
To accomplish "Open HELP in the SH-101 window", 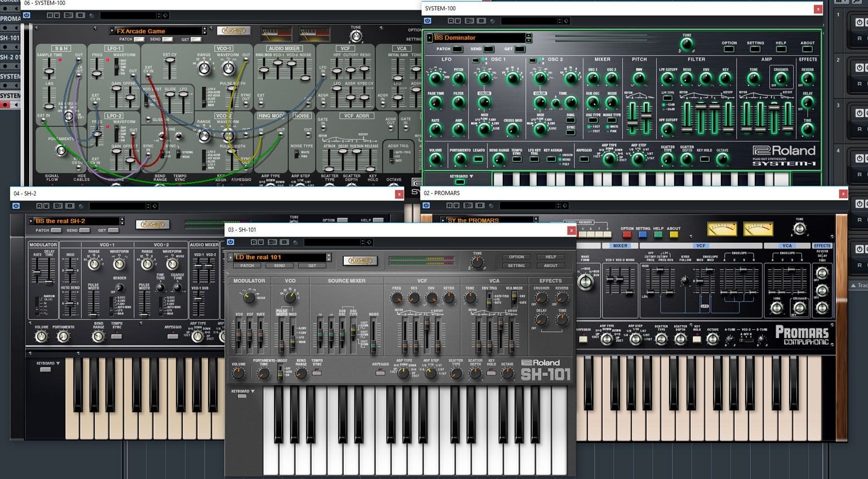I will coord(551,257).
